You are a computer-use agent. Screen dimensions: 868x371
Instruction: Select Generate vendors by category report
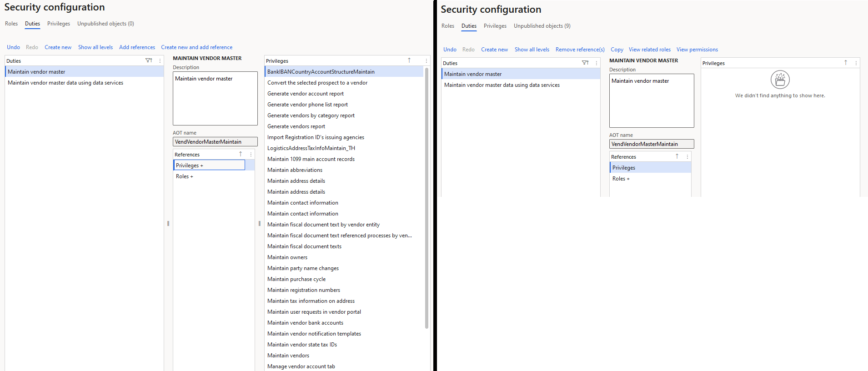click(x=344, y=115)
